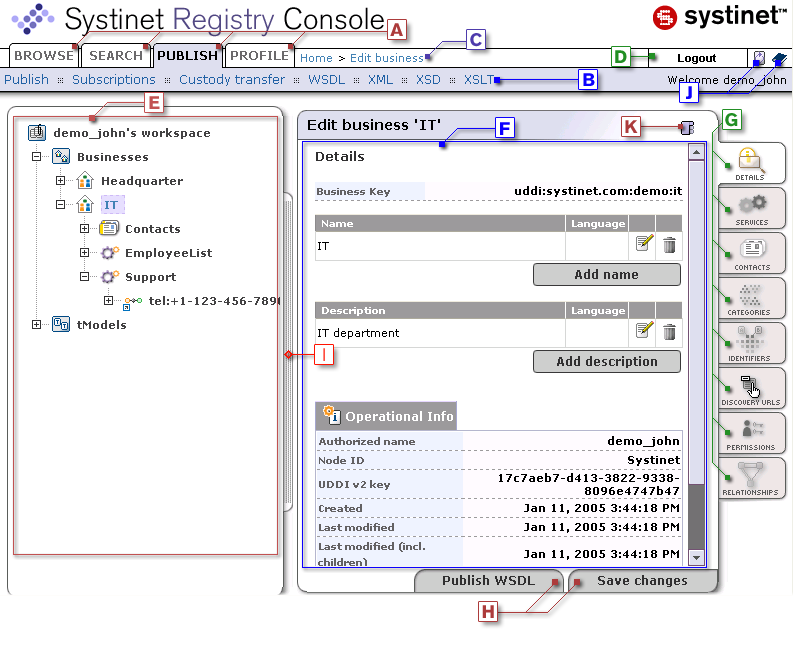The image size is (793, 650).
Task: Select the Support service in tree
Action: click(x=151, y=277)
